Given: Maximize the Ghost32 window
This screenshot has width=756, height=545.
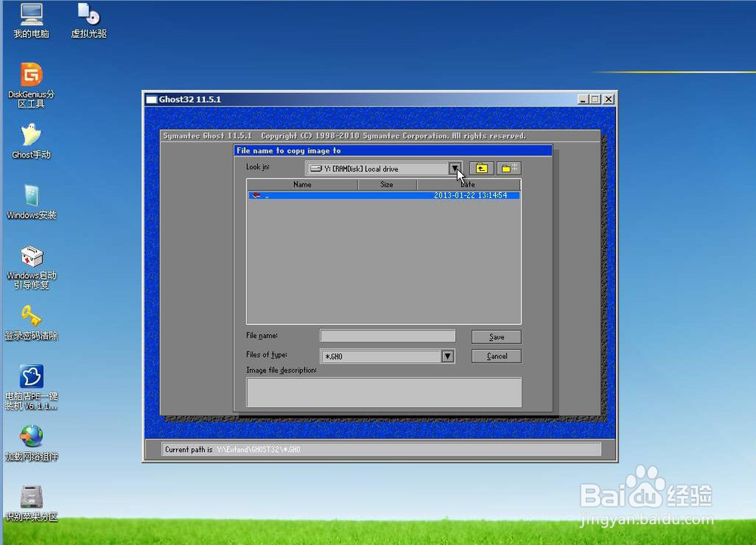Looking at the screenshot, I should [x=595, y=99].
